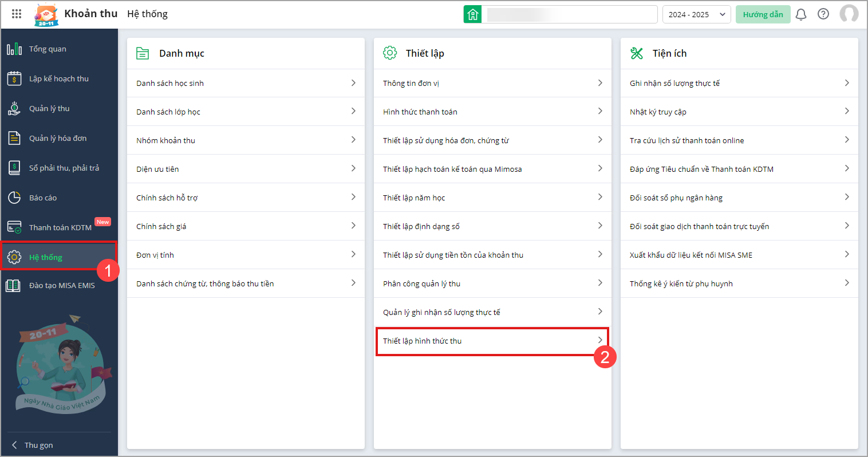Open Tra cứu lịch sử thanh toán online
Image resolution: width=868 pixels, height=457 pixels.
pyautogui.click(x=739, y=140)
